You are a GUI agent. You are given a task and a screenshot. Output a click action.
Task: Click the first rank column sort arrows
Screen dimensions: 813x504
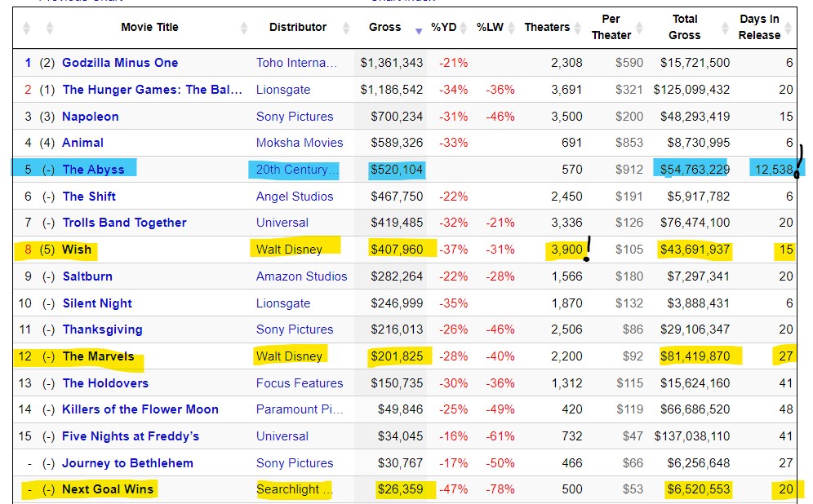[27, 29]
